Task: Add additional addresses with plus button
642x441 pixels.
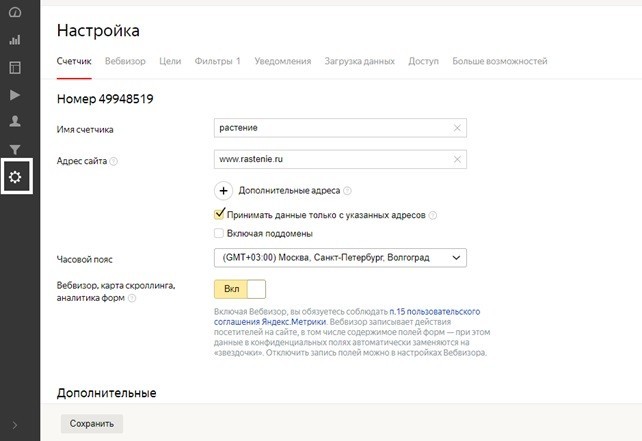Action: (224, 191)
